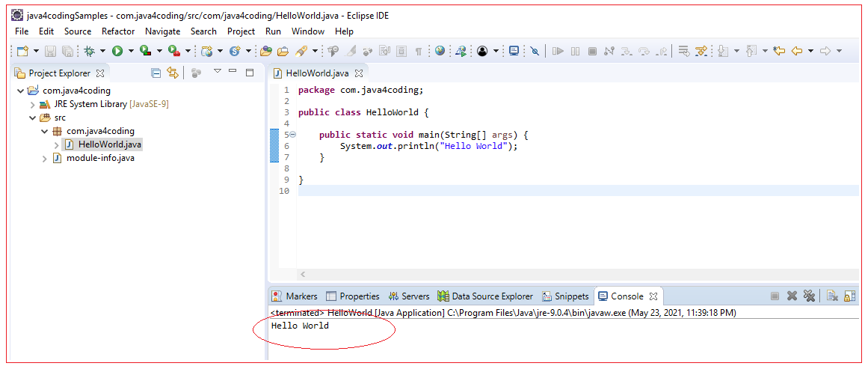Click the Step Into toolbar icon
The image size is (868, 372).
coord(627,51)
